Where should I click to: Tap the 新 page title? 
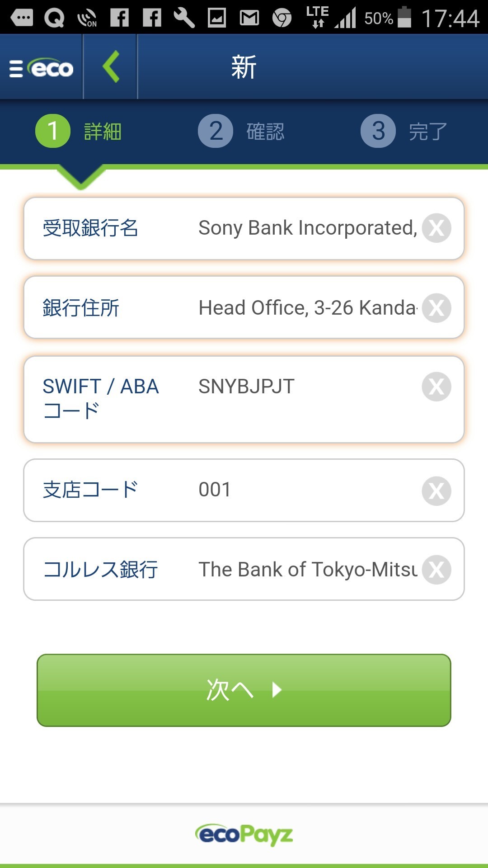point(244,67)
